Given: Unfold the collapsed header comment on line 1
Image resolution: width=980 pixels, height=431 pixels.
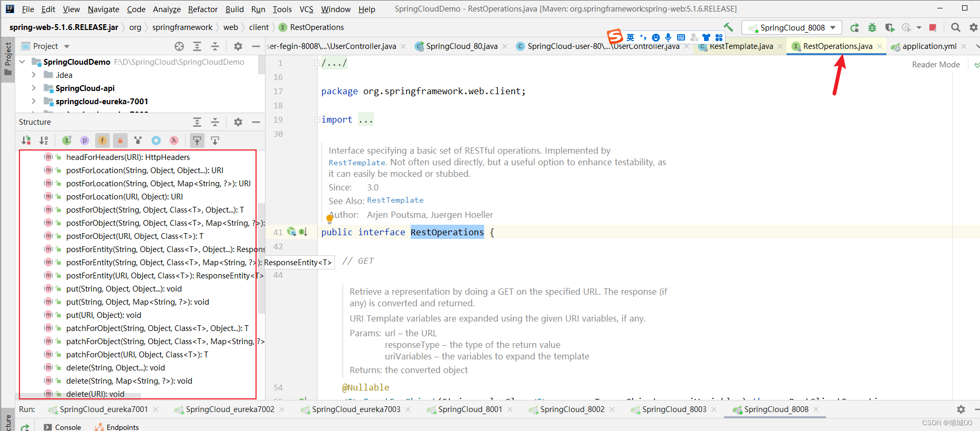Looking at the screenshot, I should tap(317, 63).
